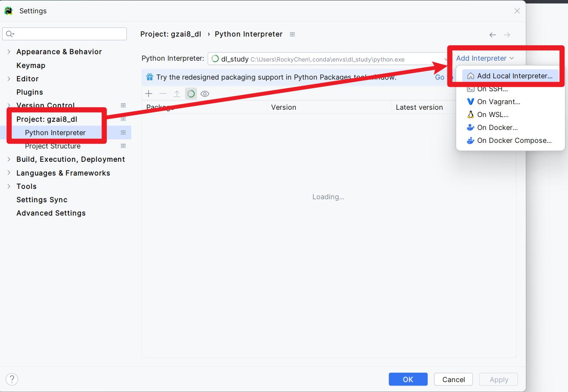This screenshot has height=392, width=568.
Task: Click the Loading... text in the package table
Action: pos(328,197)
